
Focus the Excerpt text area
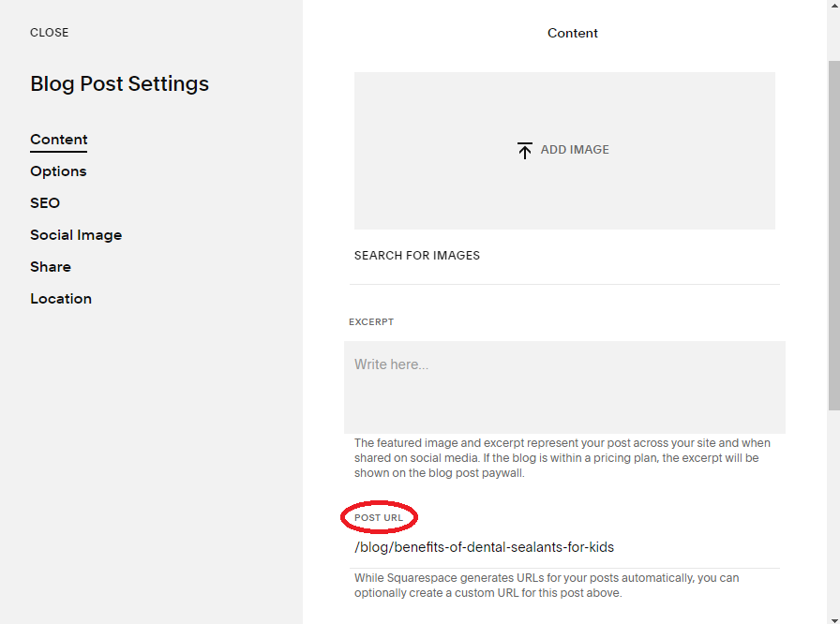[x=564, y=388]
